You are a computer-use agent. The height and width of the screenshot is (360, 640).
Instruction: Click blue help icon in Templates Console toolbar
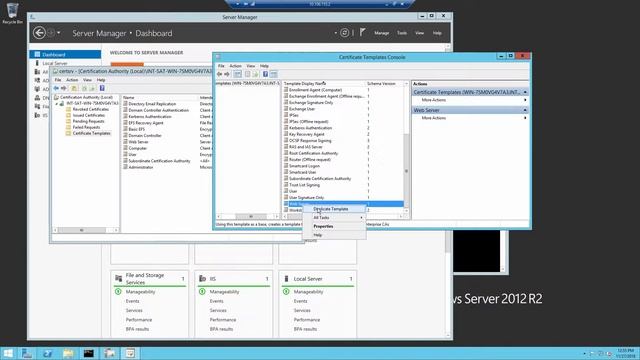point(265,74)
